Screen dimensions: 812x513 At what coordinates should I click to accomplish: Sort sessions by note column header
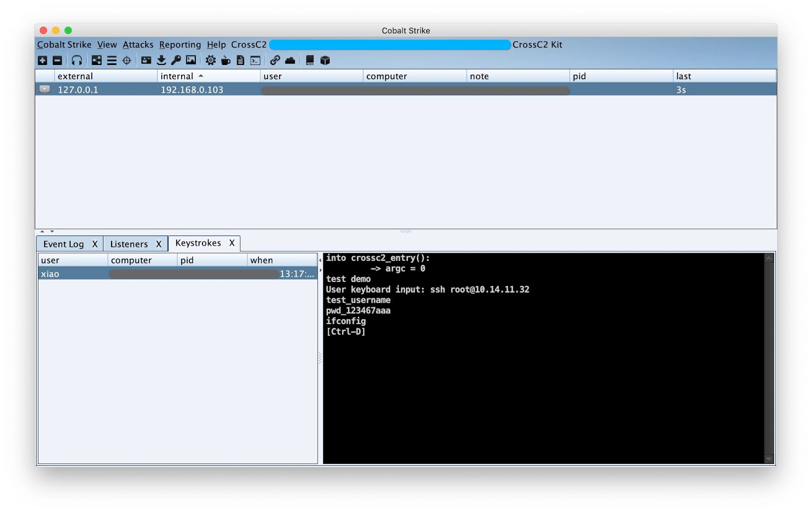518,76
